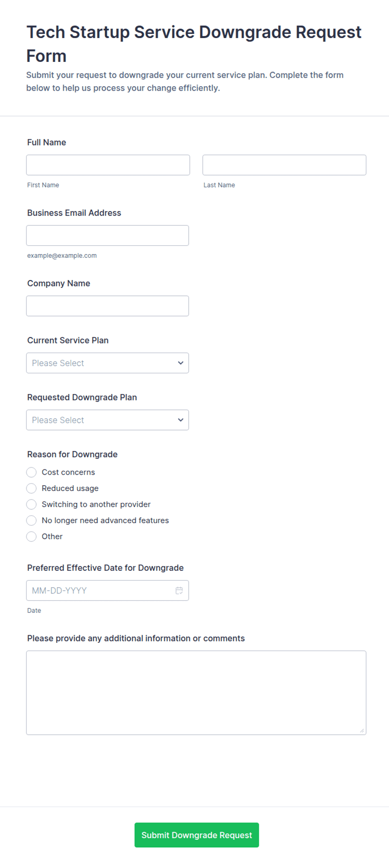Select the Cost concerns radio option
The image size is (389, 868).
(x=31, y=472)
